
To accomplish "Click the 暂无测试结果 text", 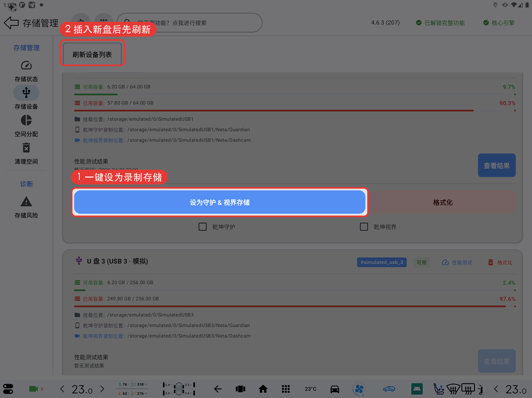I will (89, 366).
